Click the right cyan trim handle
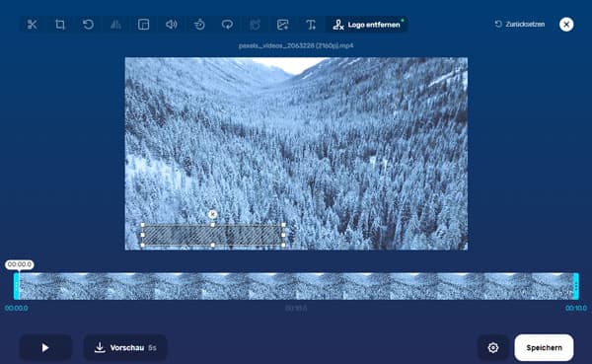The height and width of the screenshot is (364, 592). tap(576, 286)
